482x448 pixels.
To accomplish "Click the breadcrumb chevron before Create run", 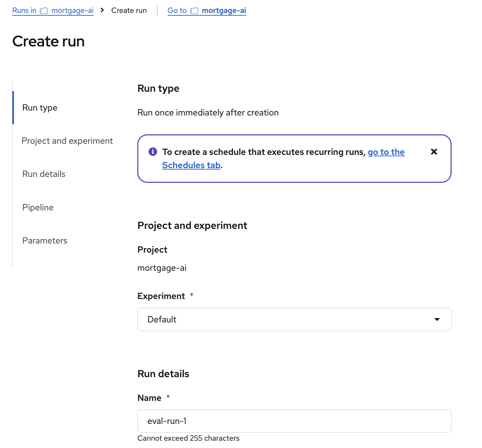I will pos(102,10).
